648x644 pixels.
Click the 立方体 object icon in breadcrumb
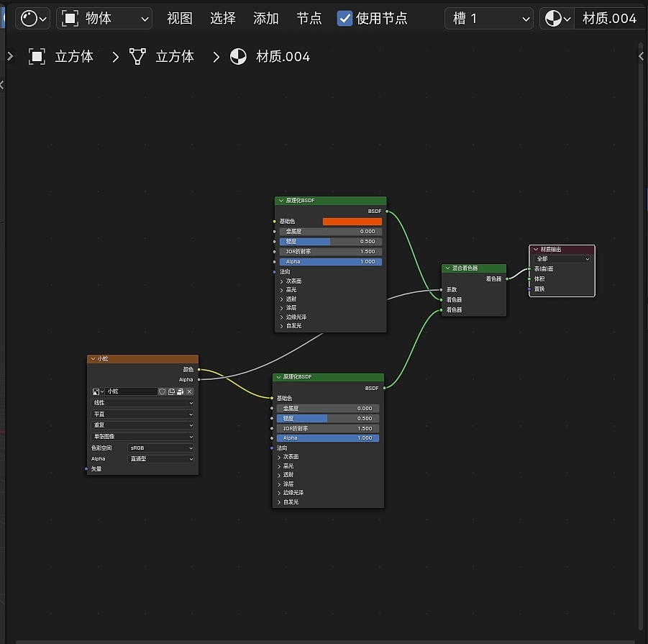37,57
